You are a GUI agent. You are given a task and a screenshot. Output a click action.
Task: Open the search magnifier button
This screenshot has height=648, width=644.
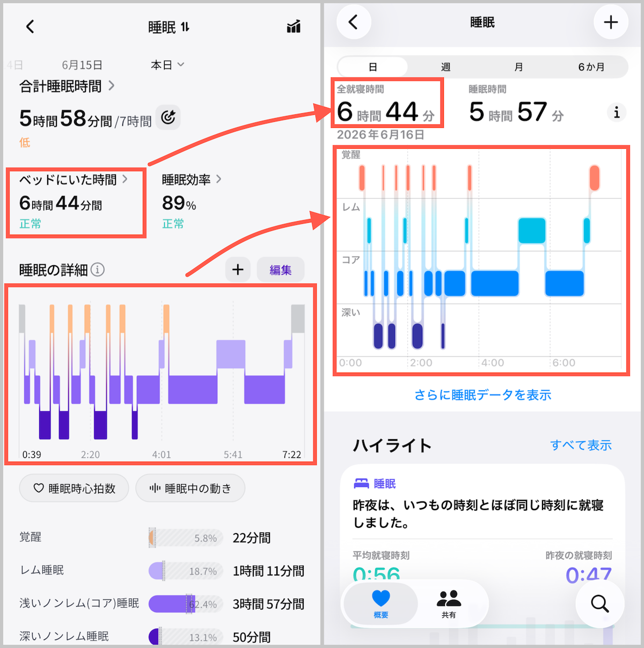(599, 603)
